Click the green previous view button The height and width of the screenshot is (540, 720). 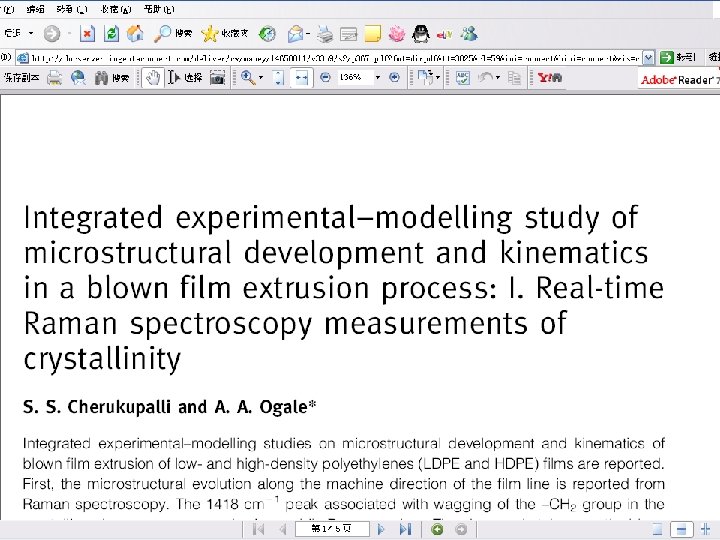(x=437, y=529)
